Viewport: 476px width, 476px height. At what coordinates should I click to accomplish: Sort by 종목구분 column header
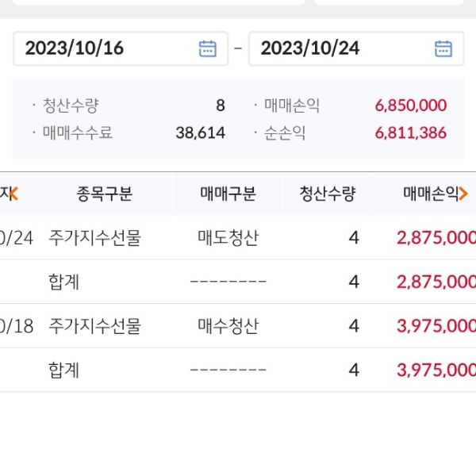pos(104,194)
